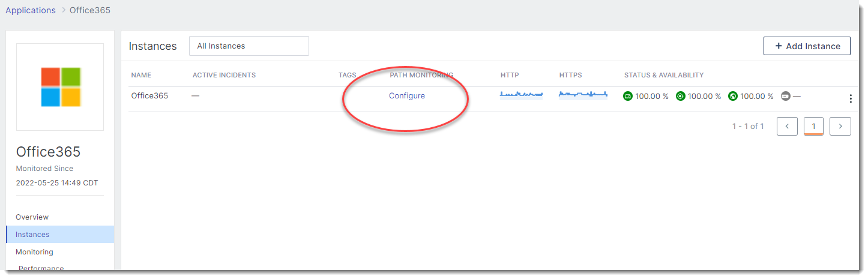Click the third green globe status icon
The width and height of the screenshot is (868, 279).
[732, 96]
